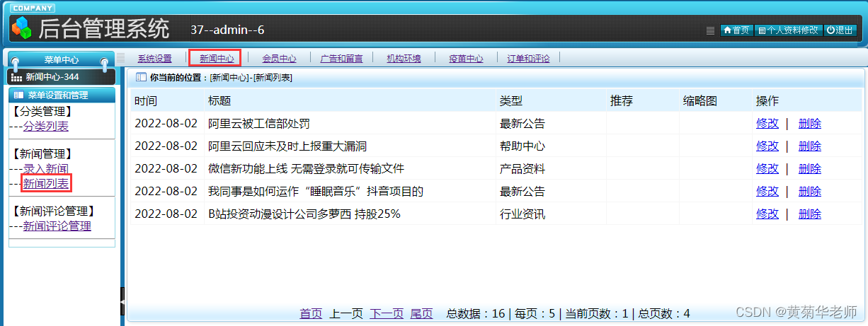The height and width of the screenshot is (326, 868).
Task: Click 修改 for 阿里云回应未及时上报重大漏洞
Action: (x=767, y=146)
